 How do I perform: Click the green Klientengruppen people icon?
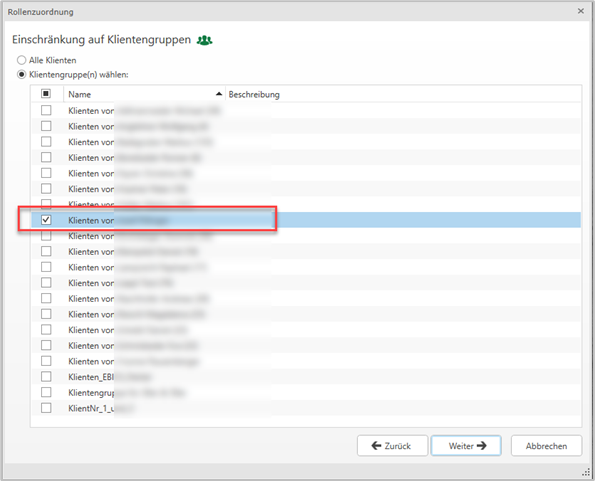pos(205,40)
